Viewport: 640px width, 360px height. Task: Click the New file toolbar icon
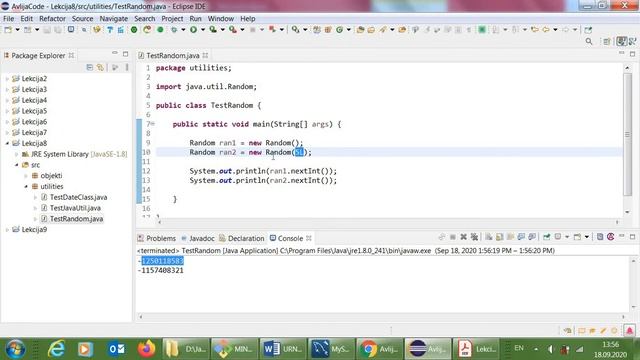pos(8,30)
